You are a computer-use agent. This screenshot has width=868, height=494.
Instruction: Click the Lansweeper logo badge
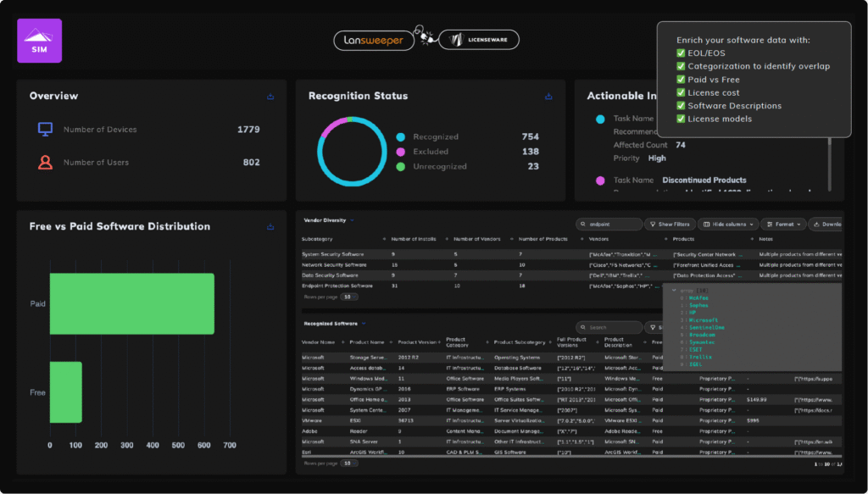pyautogui.click(x=374, y=41)
